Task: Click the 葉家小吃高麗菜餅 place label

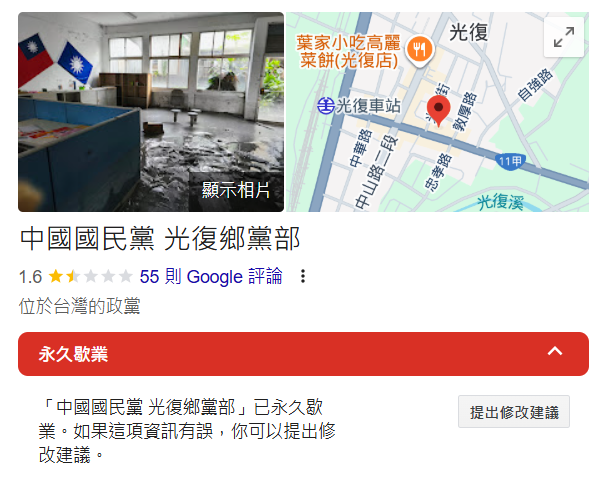Action: [x=348, y=51]
